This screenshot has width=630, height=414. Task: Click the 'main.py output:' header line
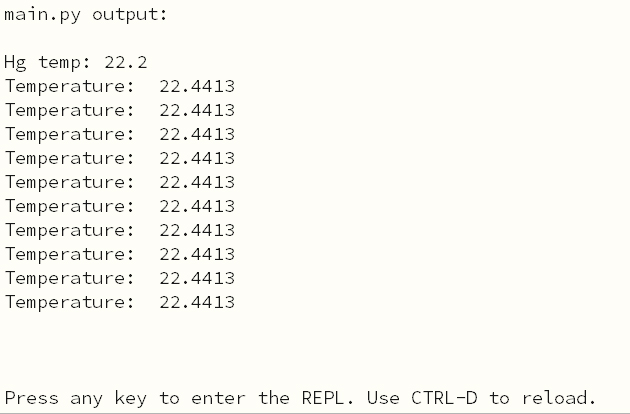tap(86, 15)
